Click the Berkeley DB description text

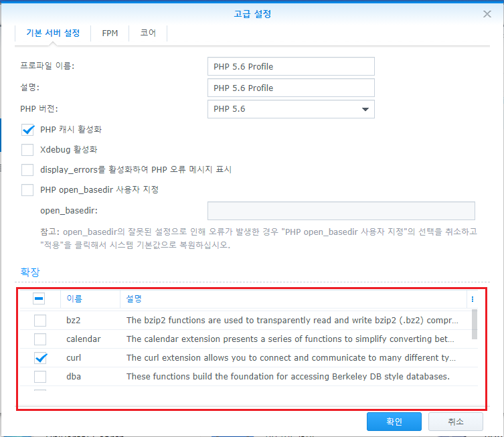point(288,377)
